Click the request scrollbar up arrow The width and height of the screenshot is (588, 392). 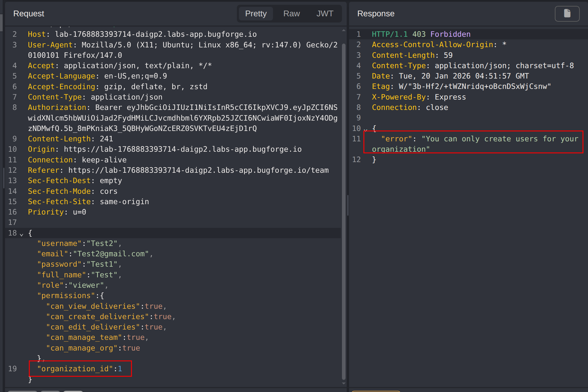[x=344, y=30]
